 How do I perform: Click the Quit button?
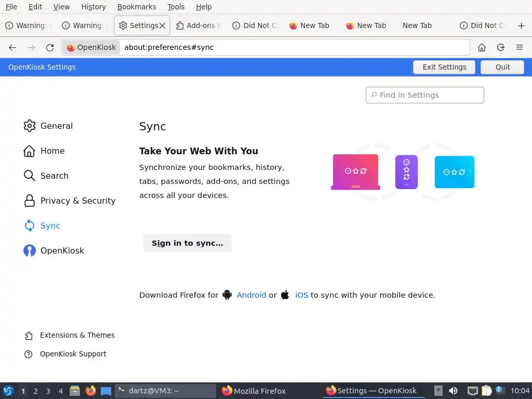(502, 67)
